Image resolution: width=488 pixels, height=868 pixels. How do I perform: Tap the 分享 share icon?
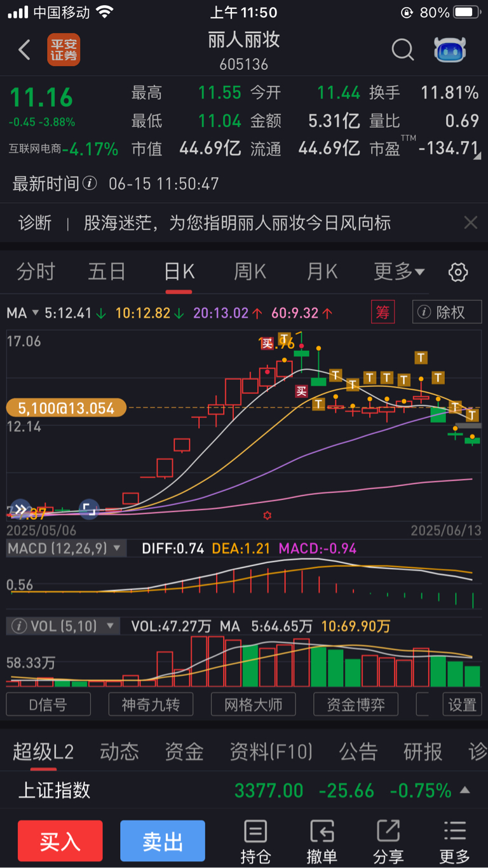(388, 841)
